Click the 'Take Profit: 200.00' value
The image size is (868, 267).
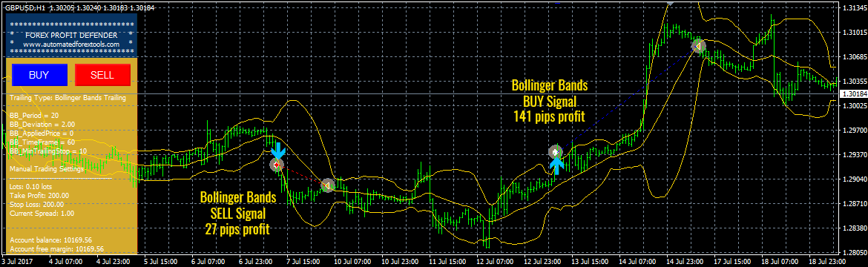click(x=39, y=196)
